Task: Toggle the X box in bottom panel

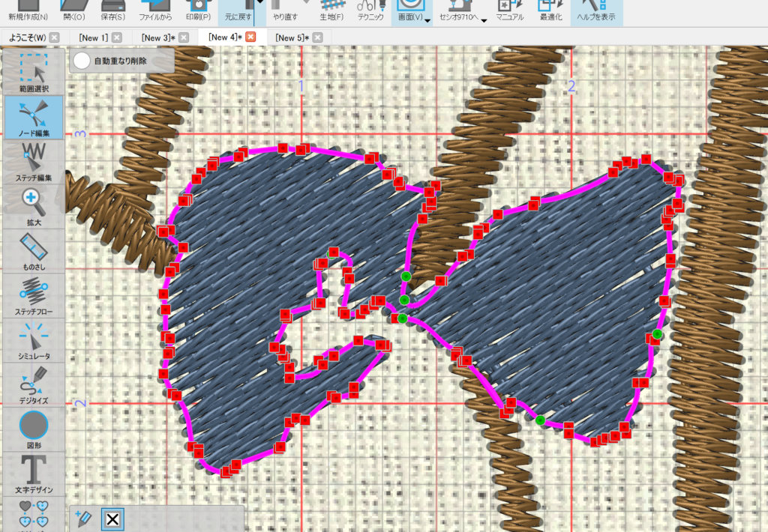Action: (112, 519)
